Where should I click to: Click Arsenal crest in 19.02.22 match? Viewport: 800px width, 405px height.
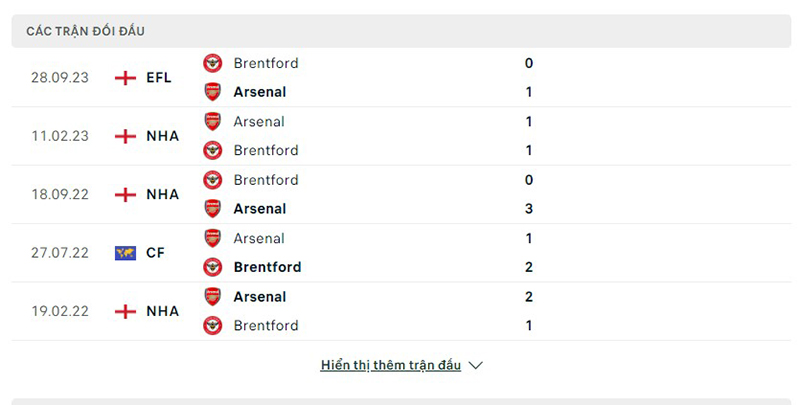[213, 296]
